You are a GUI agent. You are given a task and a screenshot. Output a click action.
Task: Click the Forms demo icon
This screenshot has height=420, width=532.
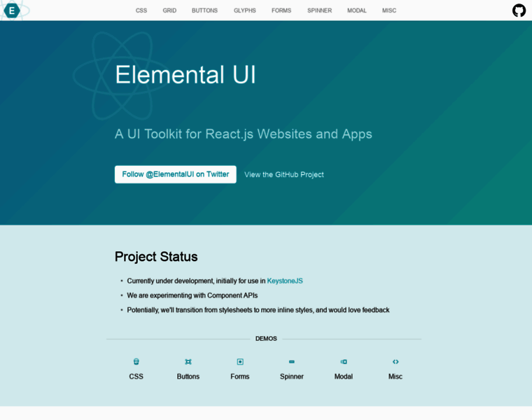pyautogui.click(x=240, y=362)
